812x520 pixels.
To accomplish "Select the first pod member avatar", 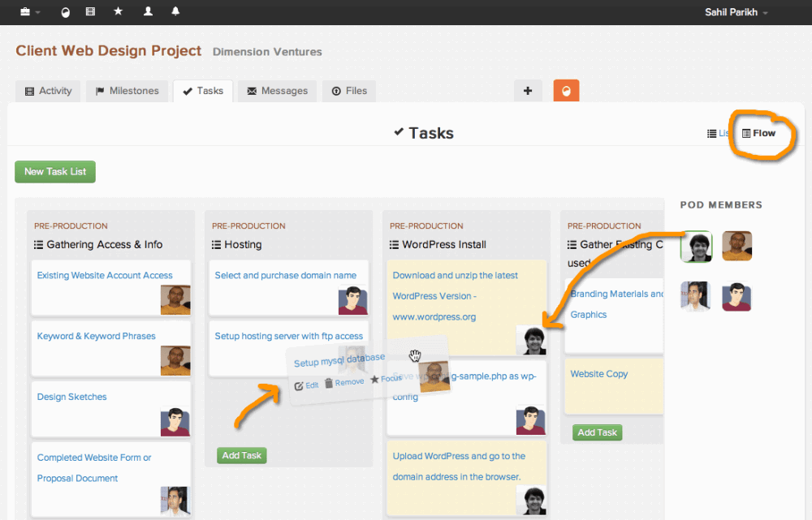I will click(x=697, y=247).
